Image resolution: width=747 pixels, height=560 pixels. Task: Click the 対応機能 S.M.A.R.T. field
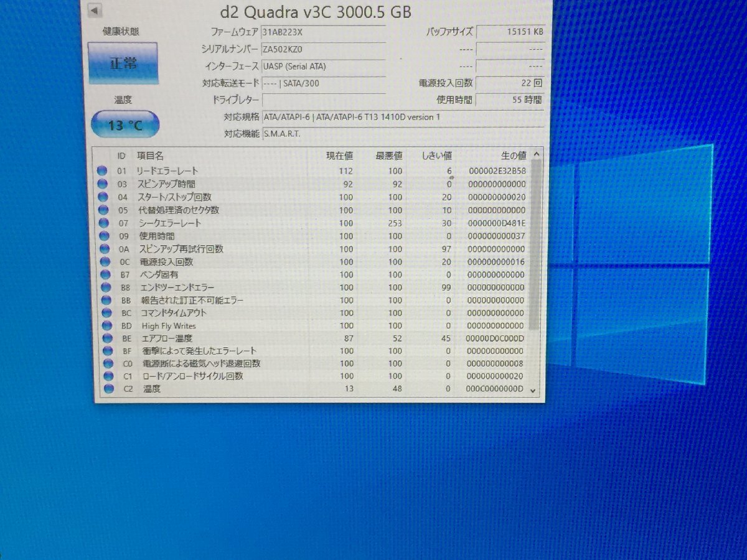click(402, 134)
